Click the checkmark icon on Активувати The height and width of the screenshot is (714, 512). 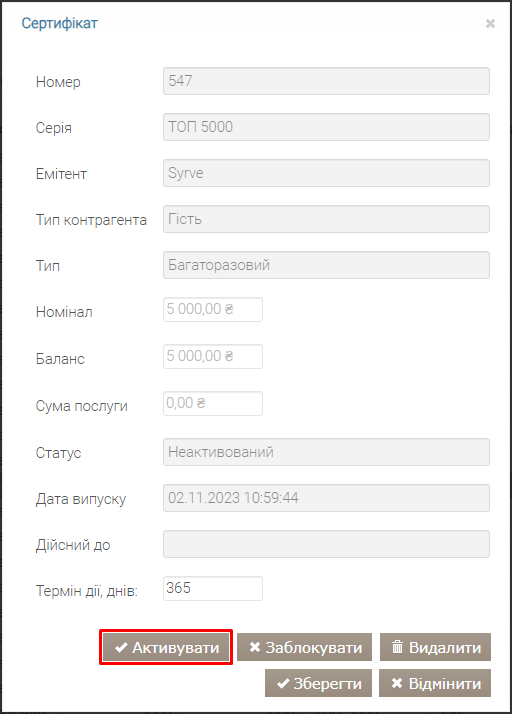(x=121, y=648)
